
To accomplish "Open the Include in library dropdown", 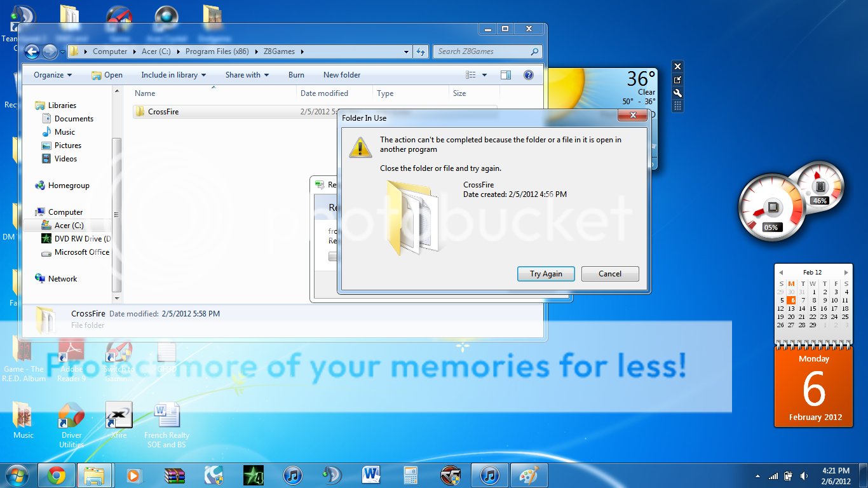I will tap(173, 75).
